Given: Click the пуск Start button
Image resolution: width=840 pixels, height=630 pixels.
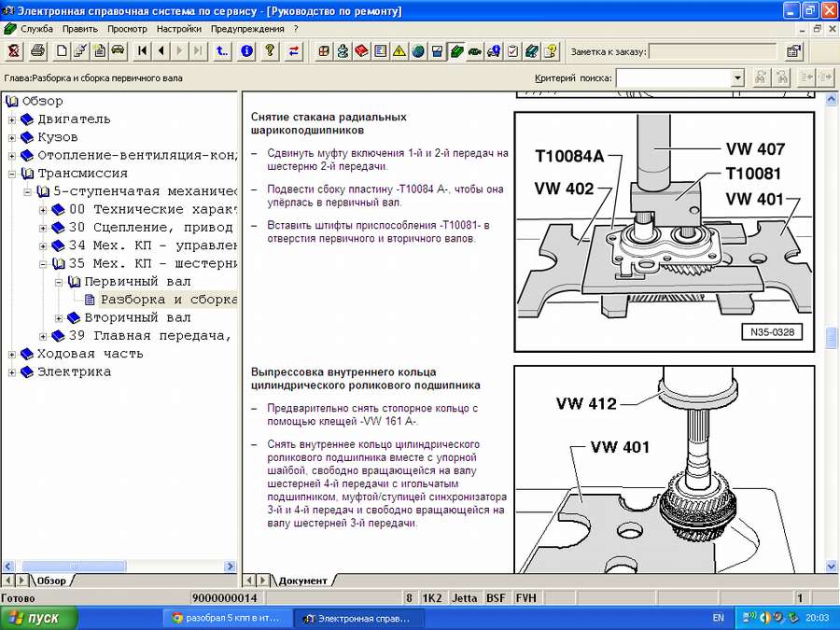Looking at the screenshot, I should tap(39, 618).
